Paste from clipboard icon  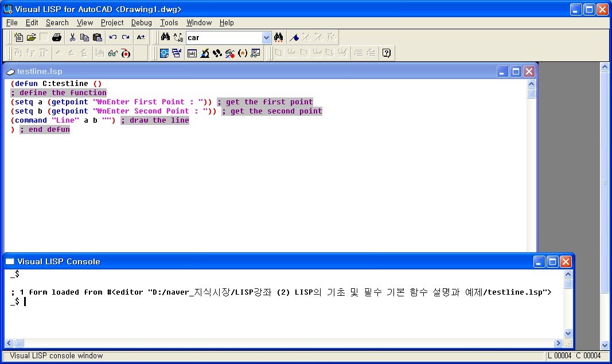(97, 37)
